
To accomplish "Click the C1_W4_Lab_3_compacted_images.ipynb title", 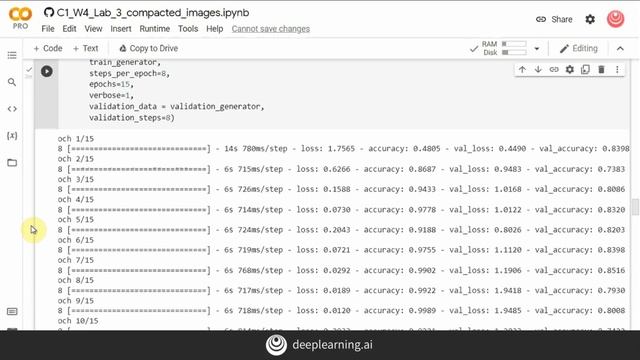I will [153, 13].
